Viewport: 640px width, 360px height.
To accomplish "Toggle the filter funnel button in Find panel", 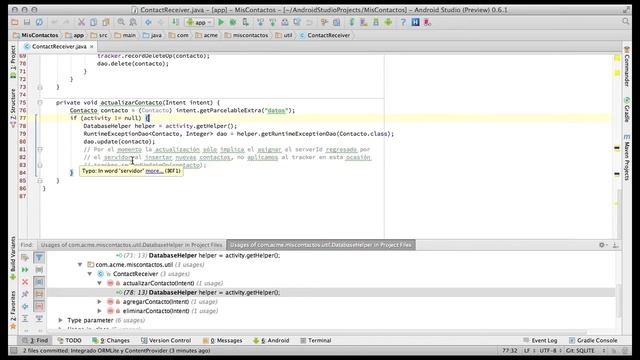I will click(x=39, y=258).
